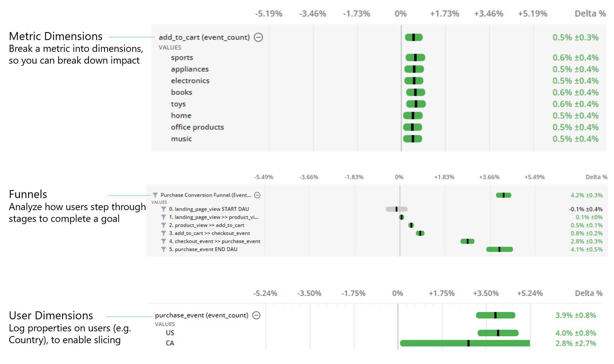Click the filter icon on step 0 landing_page_view START DAU
The image size is (614, 364).
point(163,209)
